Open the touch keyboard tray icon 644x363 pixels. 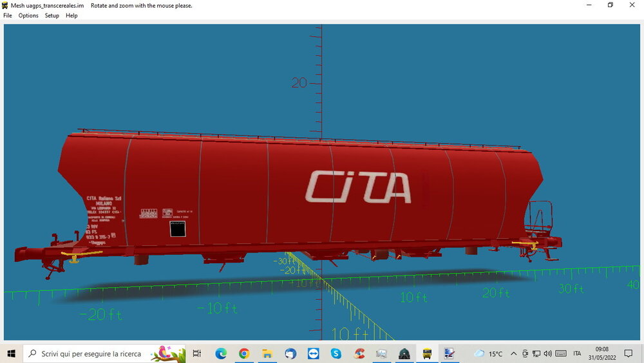click(x=561, y=353)
